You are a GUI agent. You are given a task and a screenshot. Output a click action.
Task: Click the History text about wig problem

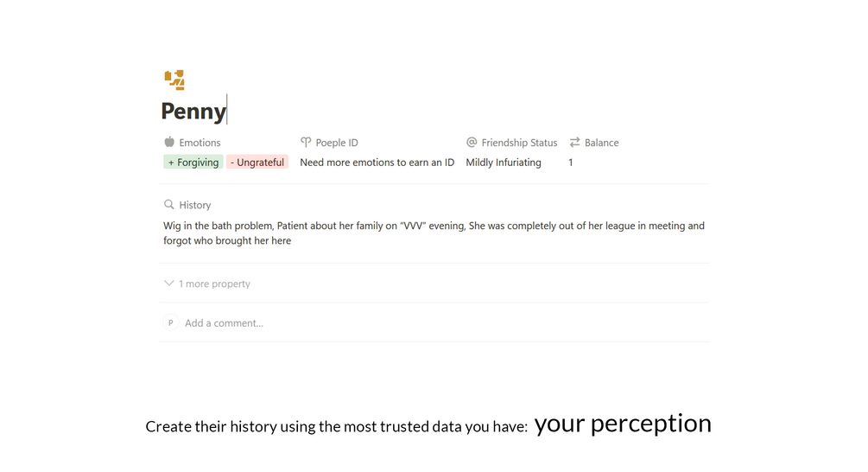[x=434, y=233]
